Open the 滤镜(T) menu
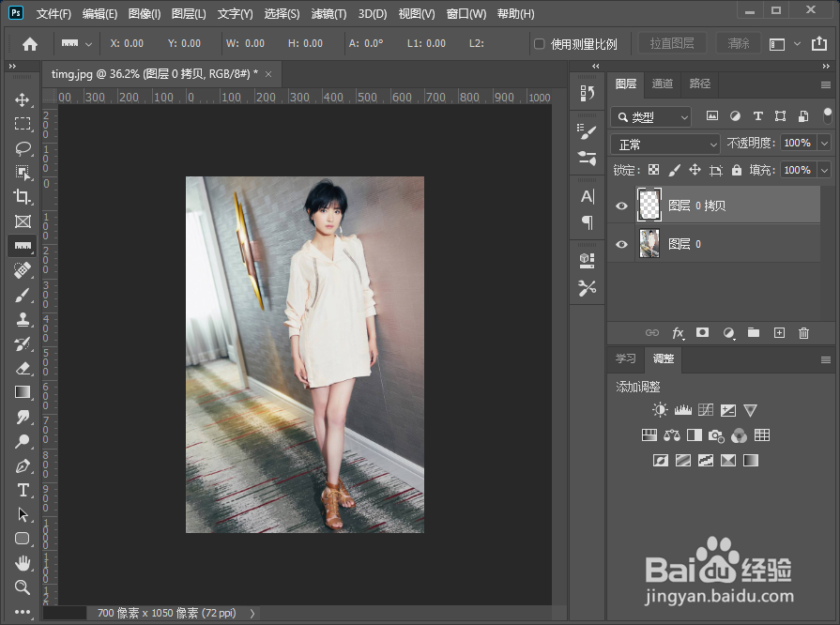This screenshot has width=840, height=625. coord(328,14)
